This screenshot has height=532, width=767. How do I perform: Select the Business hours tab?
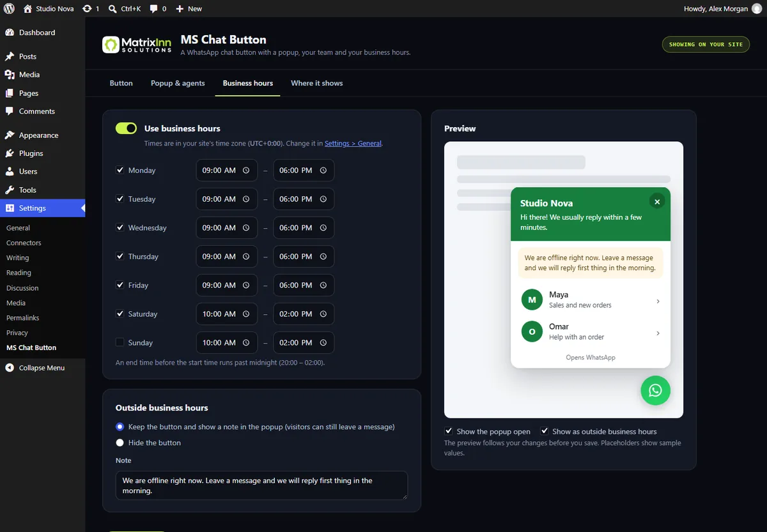(x=248, y=83)
